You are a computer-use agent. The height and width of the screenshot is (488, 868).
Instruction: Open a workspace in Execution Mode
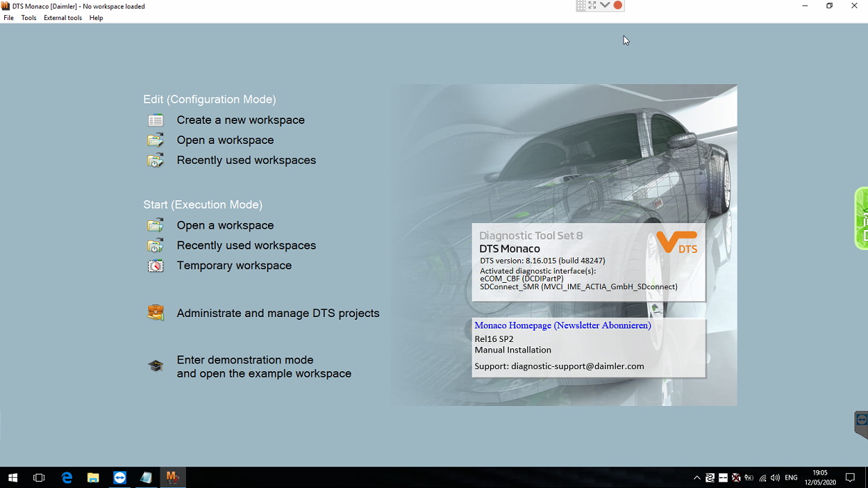(x=225, y=225)
